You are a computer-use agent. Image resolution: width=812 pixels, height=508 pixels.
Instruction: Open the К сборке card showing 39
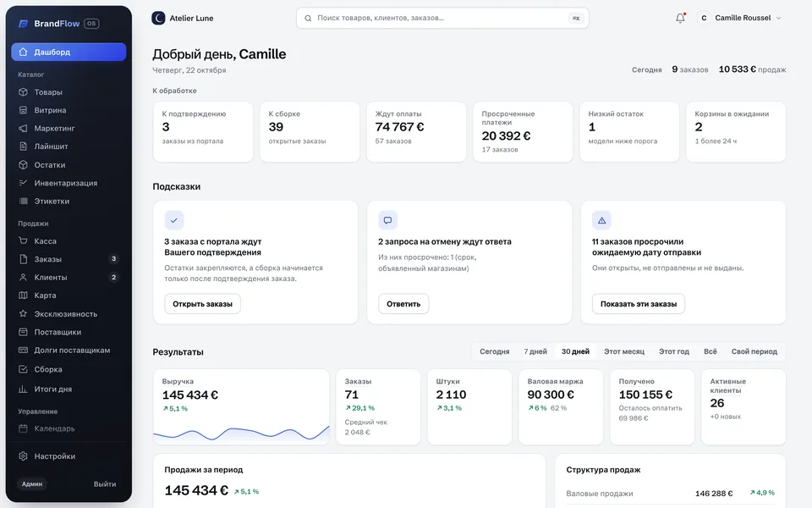coord(310,132)
